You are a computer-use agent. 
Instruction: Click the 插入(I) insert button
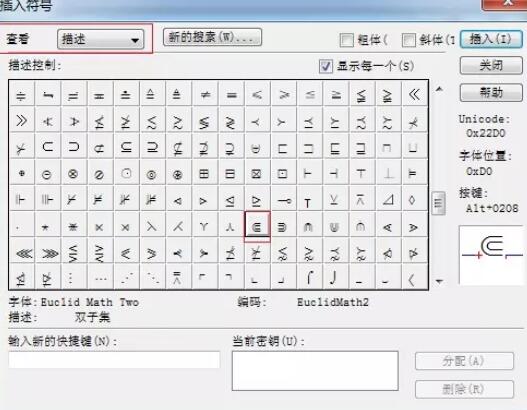(491, 39)
